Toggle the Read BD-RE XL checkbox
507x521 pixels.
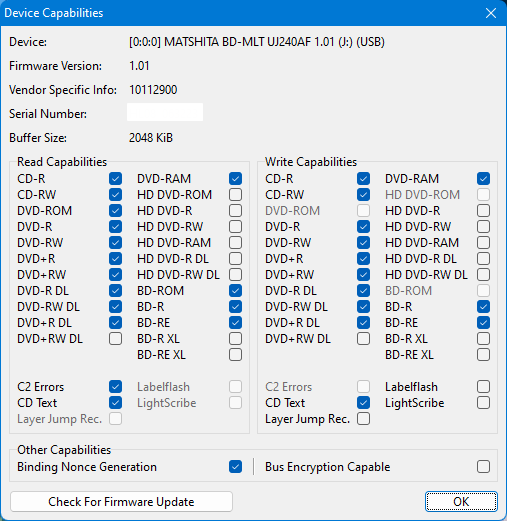point(235,355)
